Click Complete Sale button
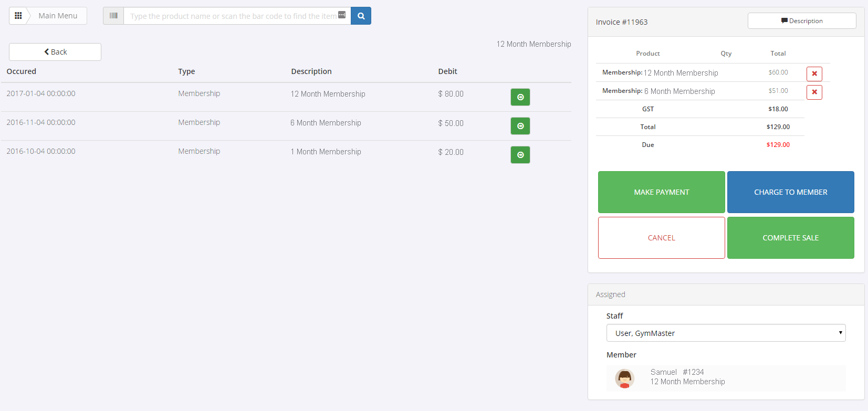868x411 pixels. tap(790, 238)
